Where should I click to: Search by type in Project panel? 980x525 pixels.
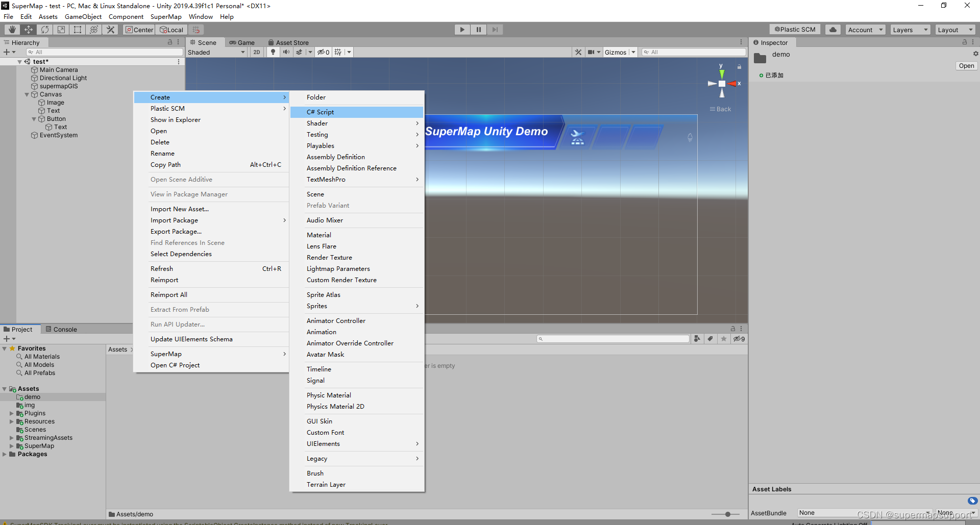[697, 339]
